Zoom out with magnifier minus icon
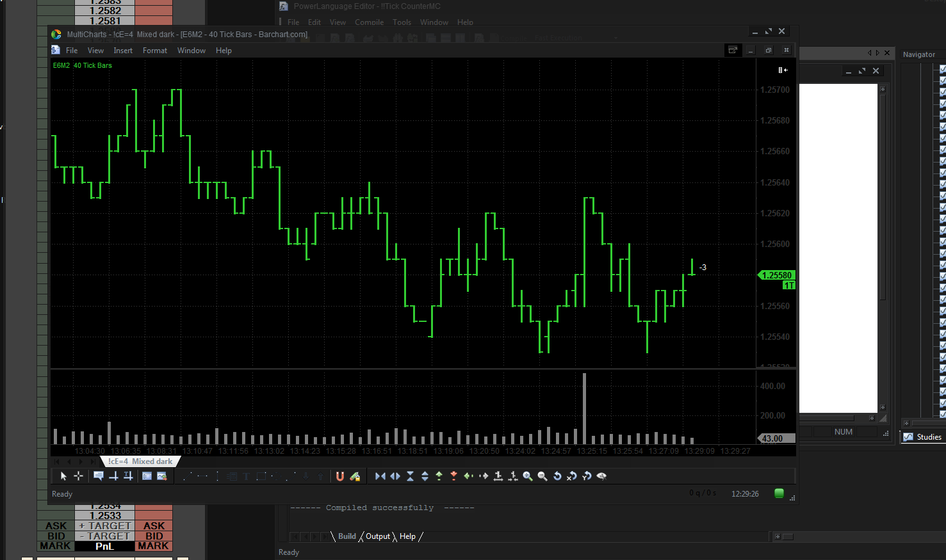This screenshot has height=560, width=946. click(x=542, y=476)
